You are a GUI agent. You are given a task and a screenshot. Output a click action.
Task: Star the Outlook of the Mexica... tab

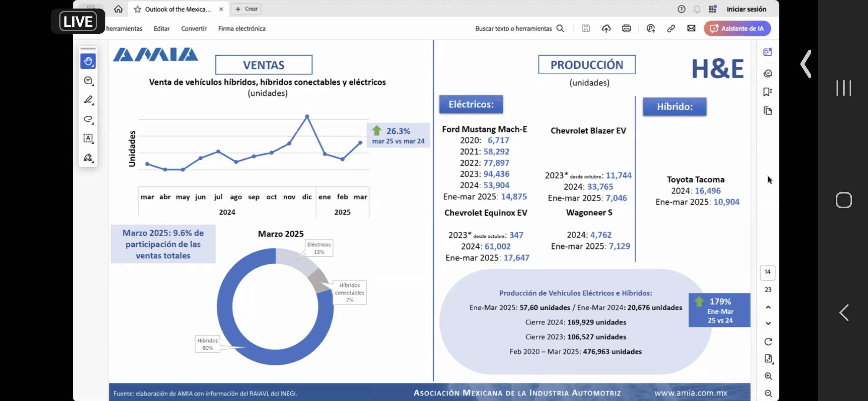tap(138, 9)
